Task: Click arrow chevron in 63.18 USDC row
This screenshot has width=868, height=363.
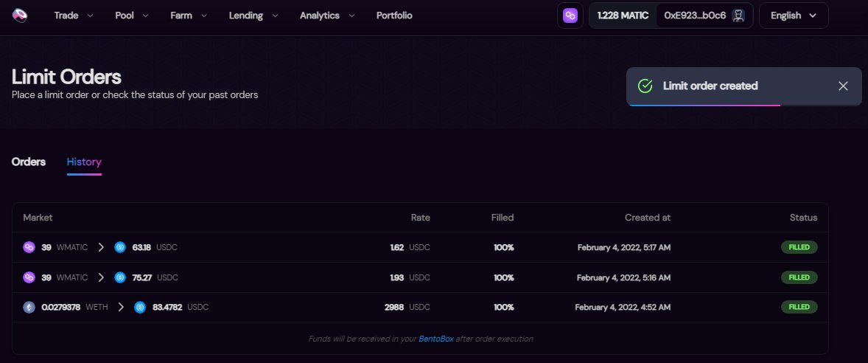Action: click(x=101, y=248)
